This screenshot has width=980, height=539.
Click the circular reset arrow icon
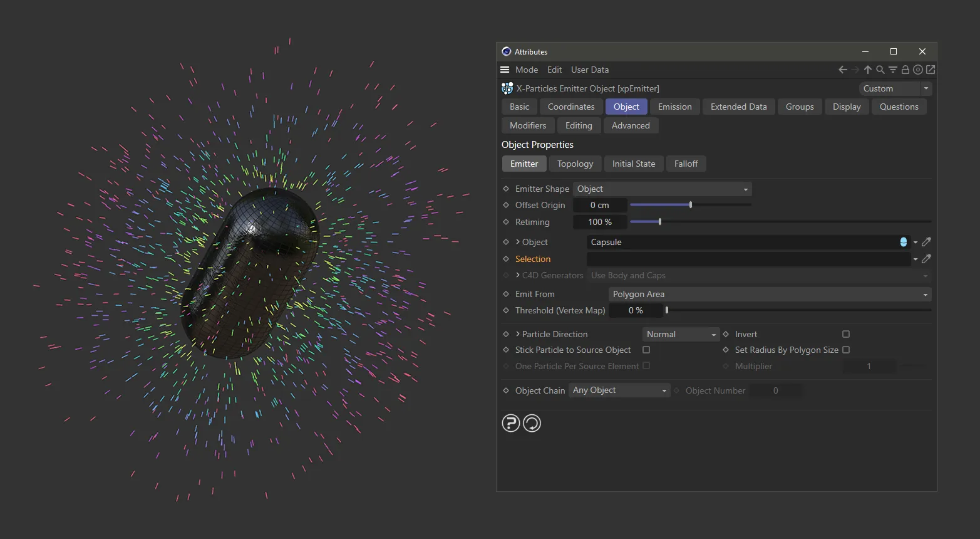pos(532,423)
